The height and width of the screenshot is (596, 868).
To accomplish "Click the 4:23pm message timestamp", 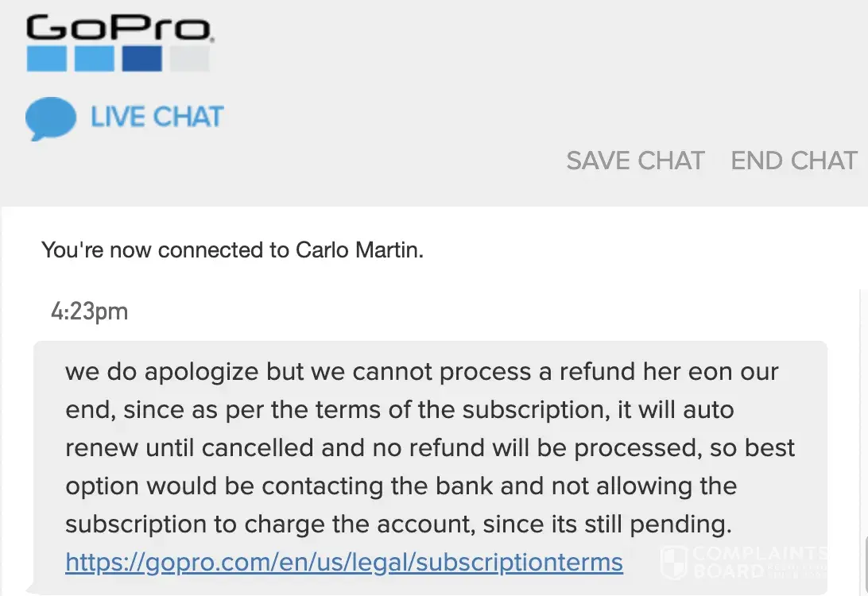I will point(89,312).
